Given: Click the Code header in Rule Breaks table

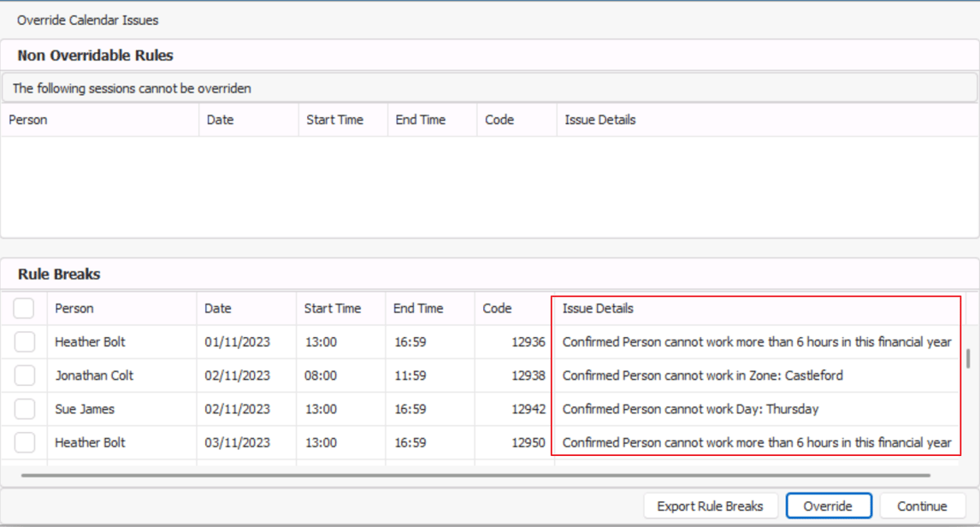Looking at the screenshot, I should [497, 308].
